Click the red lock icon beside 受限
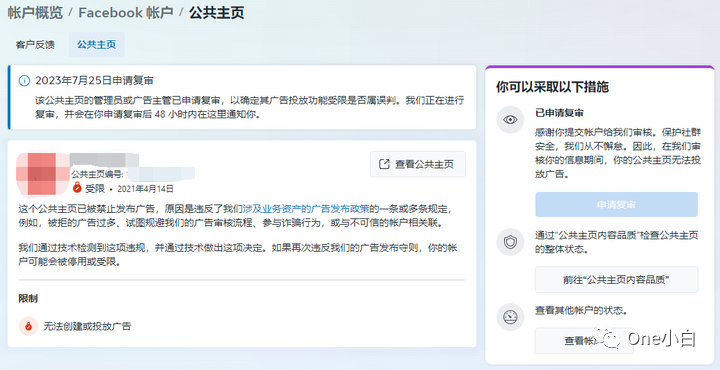This screenshot has width=720, height=370. (77, 187)
